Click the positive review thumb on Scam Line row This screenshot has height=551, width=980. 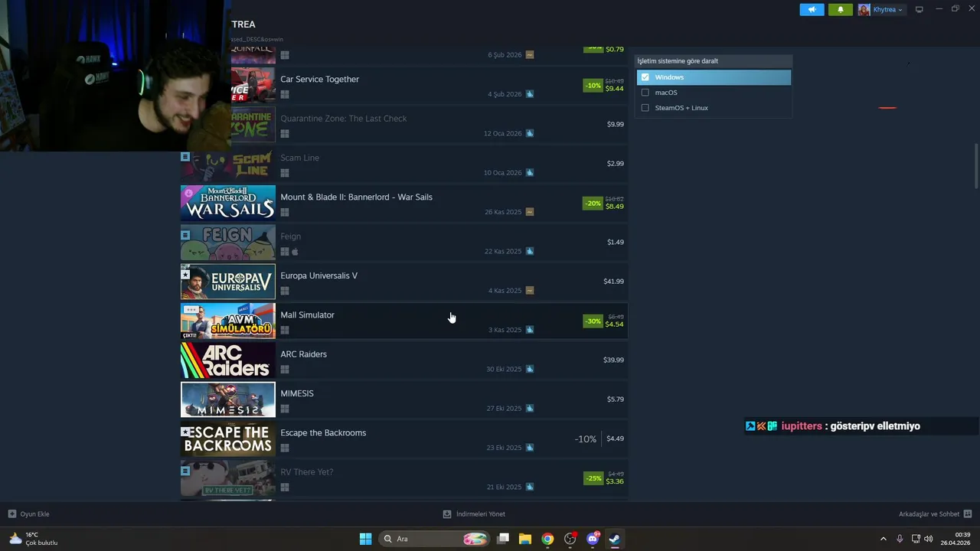point(530,172)
